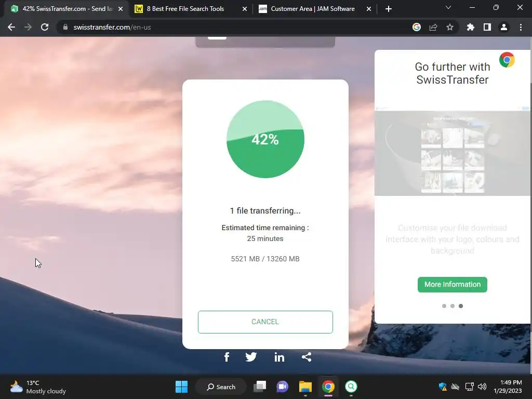Open the Teams Chat taskbar icon
This screenshot has height=399, width=532.
(282, 387)
